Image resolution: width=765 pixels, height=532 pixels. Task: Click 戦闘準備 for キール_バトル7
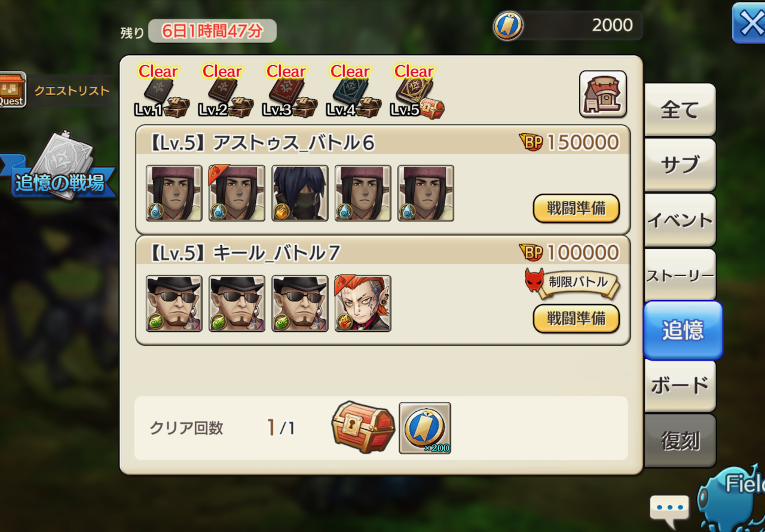pos(576,319)
